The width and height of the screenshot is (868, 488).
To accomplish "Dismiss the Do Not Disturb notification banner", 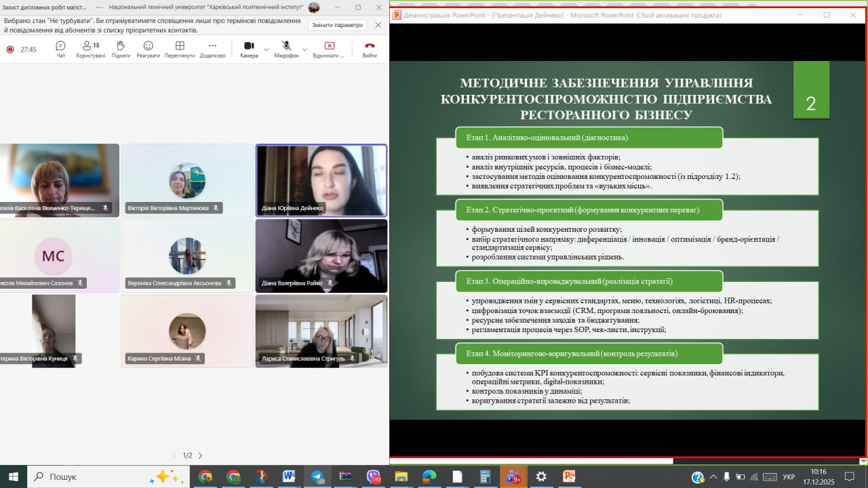I will 378,25.
